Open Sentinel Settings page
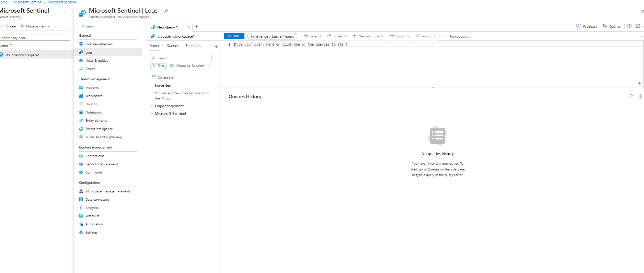Viewport: 644px width, 273px height. [91, 232]
